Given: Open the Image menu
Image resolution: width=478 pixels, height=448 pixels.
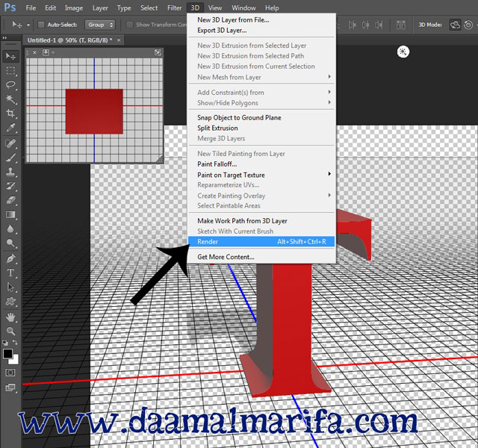Looking at the screenshot, I should click(x=74, y=8).
